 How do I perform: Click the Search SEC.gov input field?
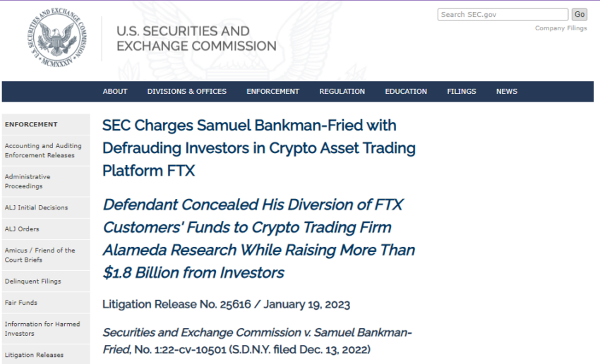coord(503,15)
